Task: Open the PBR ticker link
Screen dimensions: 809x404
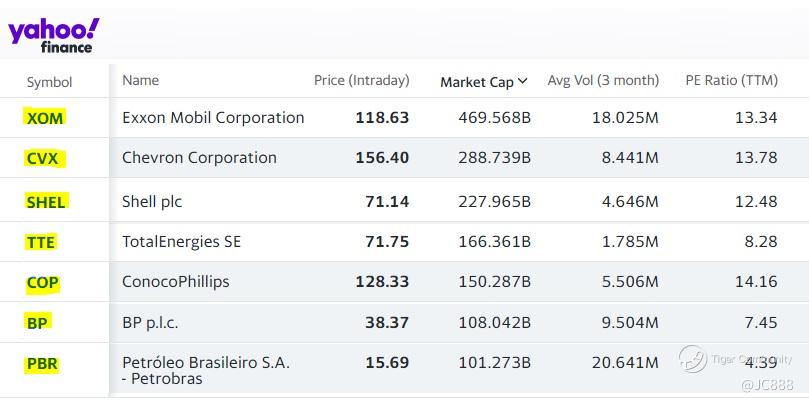Action: tap(42, 364)
